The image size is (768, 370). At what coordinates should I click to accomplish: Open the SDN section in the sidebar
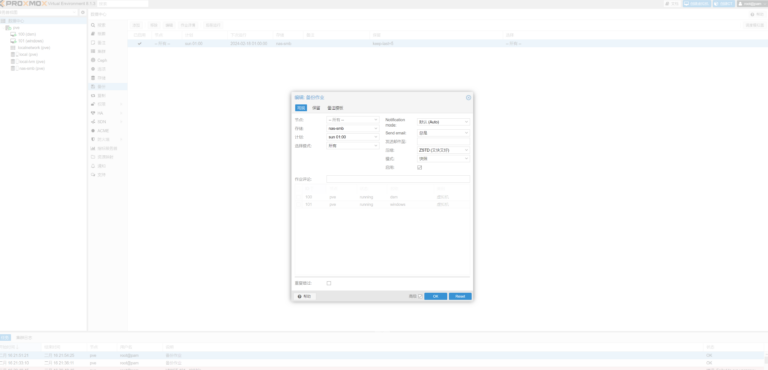coord(102,122)
